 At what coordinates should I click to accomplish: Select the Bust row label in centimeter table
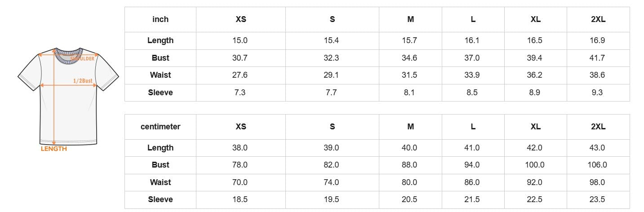pos(160,165)
